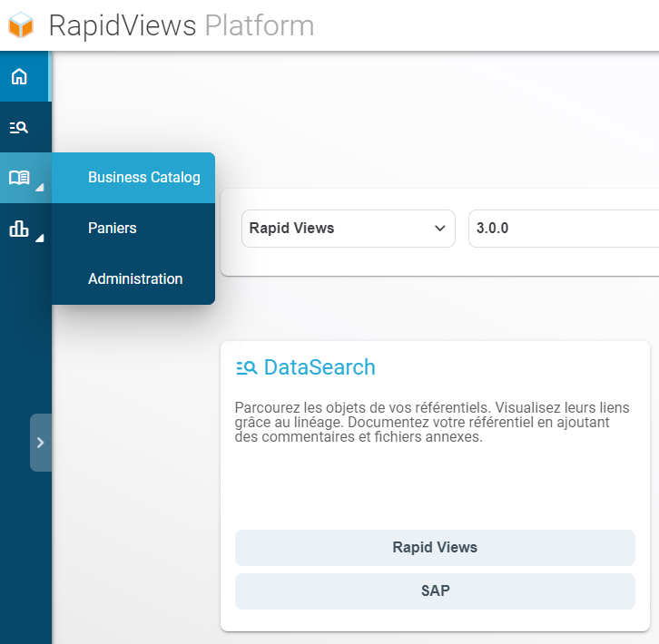This screenshot has height=644, width=659.
Task: Click the RapidViews orange cube logo
Action: 21,25
